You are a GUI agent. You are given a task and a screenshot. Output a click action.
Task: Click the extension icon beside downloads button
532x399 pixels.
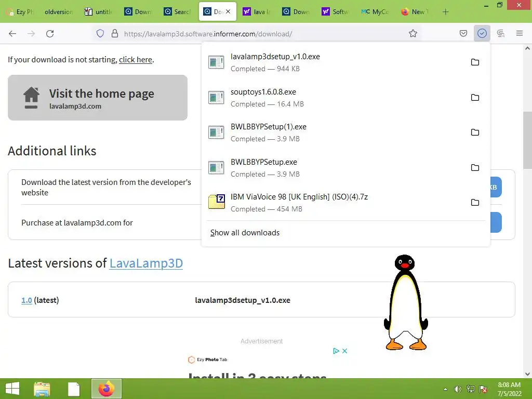(x=501, y=33)
